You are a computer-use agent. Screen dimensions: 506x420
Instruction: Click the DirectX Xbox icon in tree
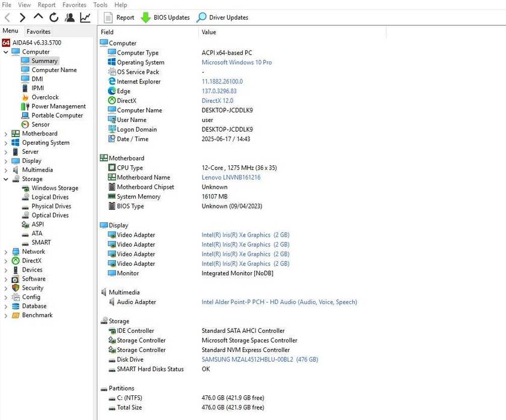(x=16, y=261)
